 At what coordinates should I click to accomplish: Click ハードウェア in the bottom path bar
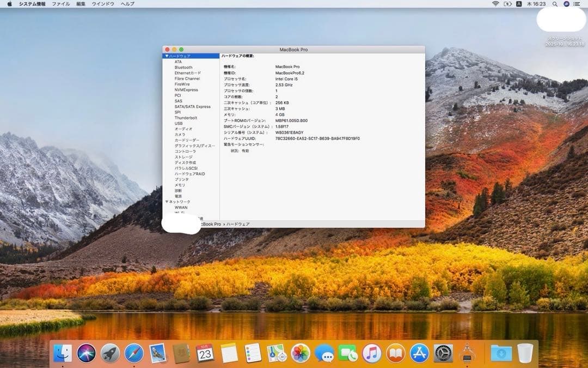pyautogui.click(x=238, y=224)
